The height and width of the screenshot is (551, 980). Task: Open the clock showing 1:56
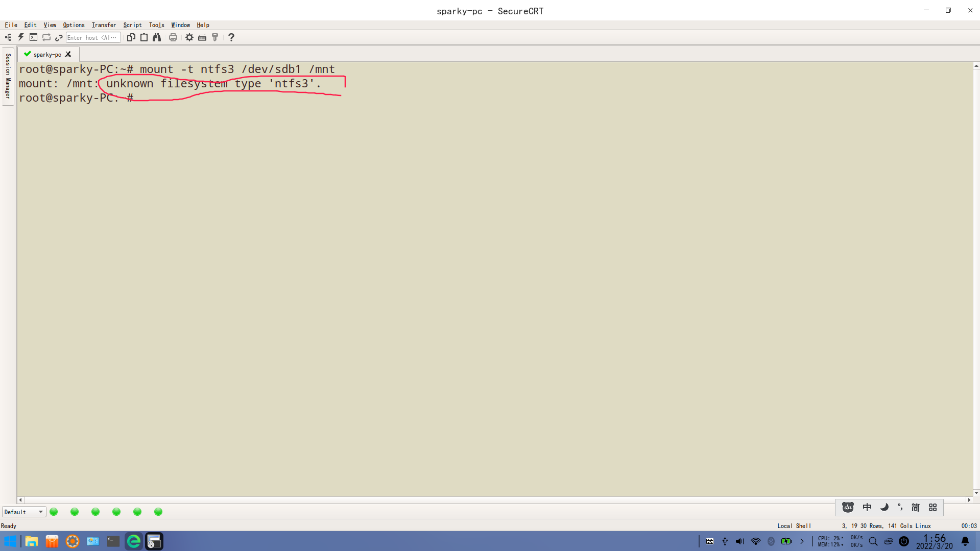tap(935, 541)
